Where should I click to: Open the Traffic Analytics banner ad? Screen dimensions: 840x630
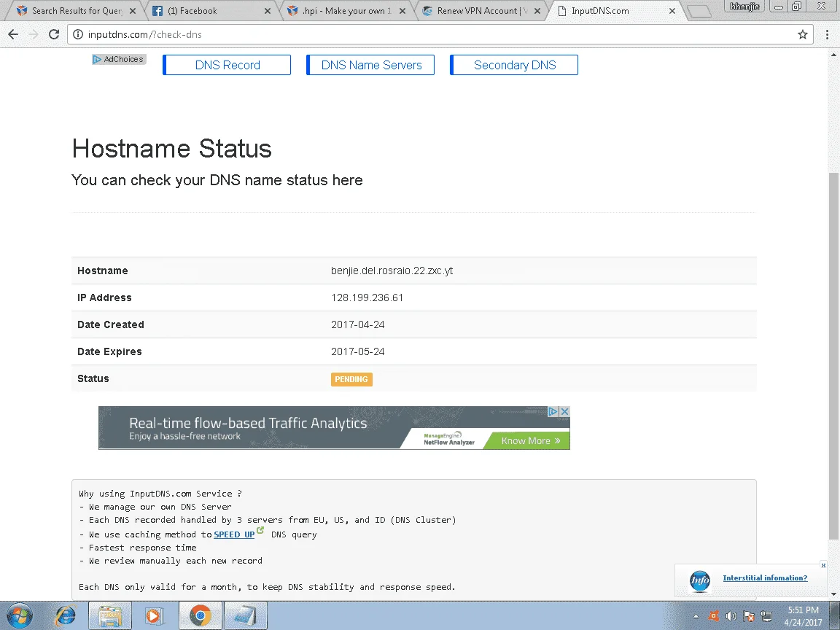coord(334,427)
